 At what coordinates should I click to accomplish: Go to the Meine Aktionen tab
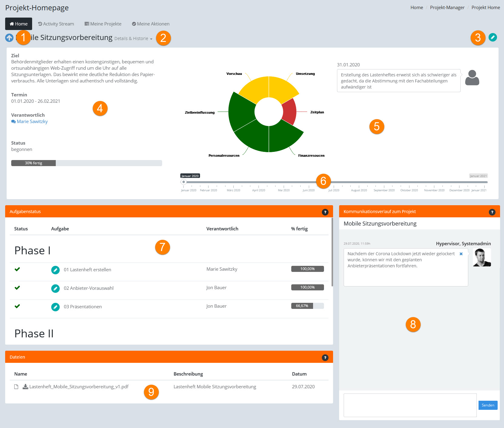point(151,24)
